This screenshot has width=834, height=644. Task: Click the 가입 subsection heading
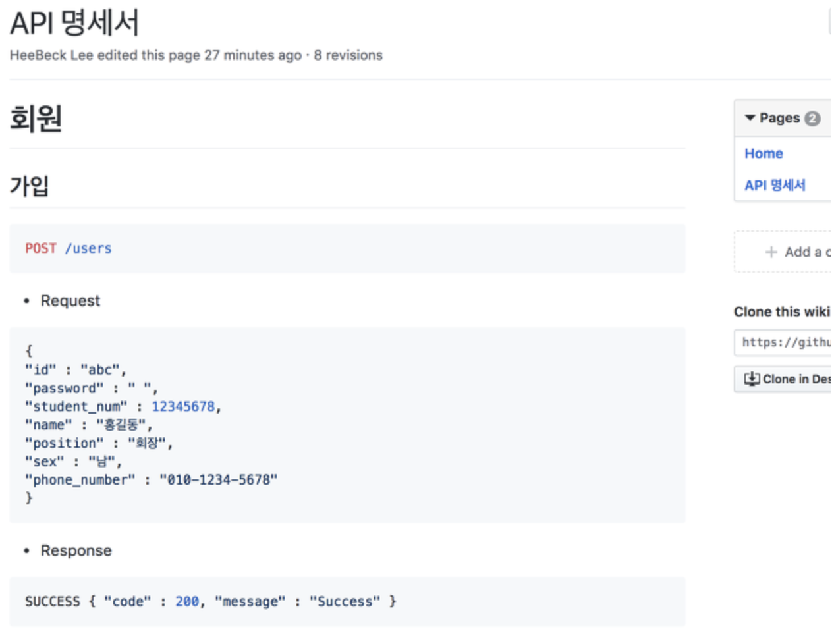coord(29,186)
